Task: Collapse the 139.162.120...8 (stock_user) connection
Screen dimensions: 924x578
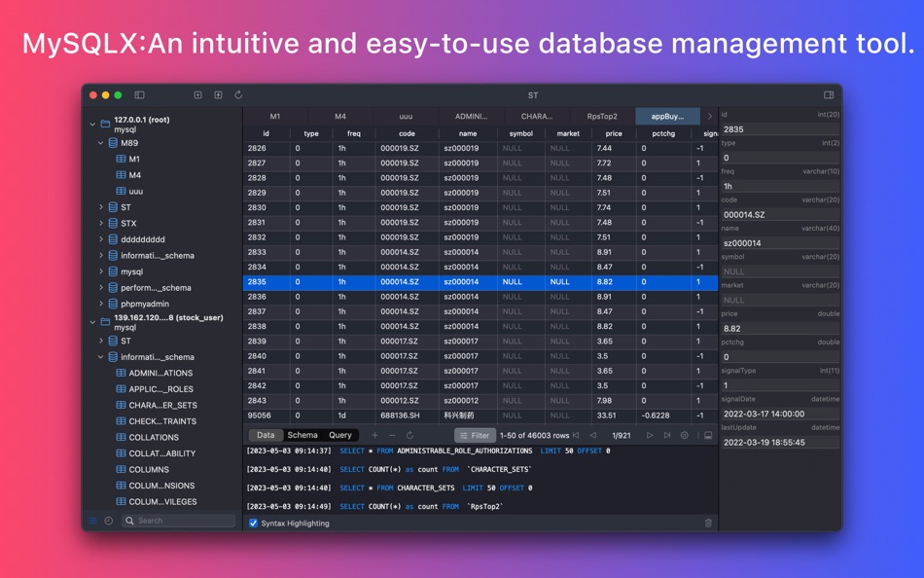Action: coord(92,322)
